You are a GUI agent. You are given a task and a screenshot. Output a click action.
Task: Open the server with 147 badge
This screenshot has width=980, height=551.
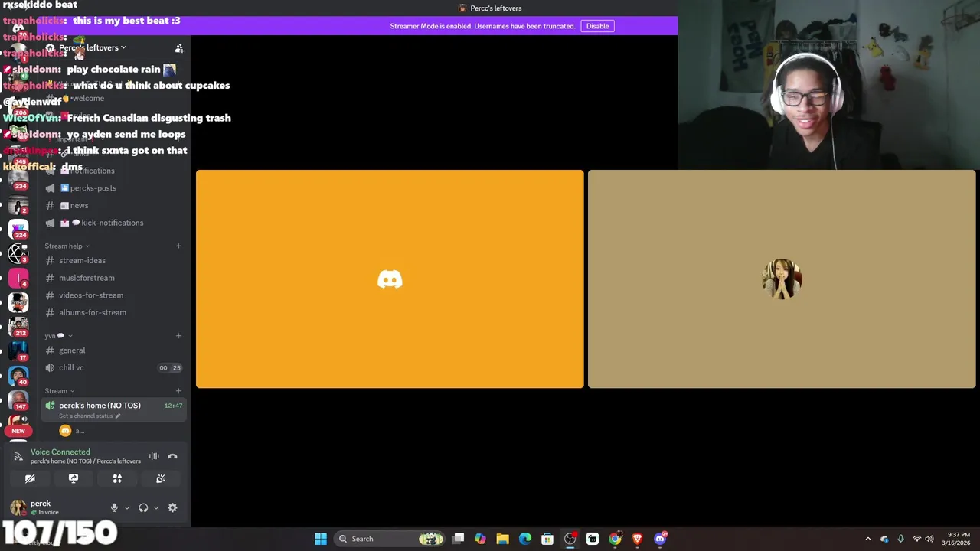click(18, 400)
